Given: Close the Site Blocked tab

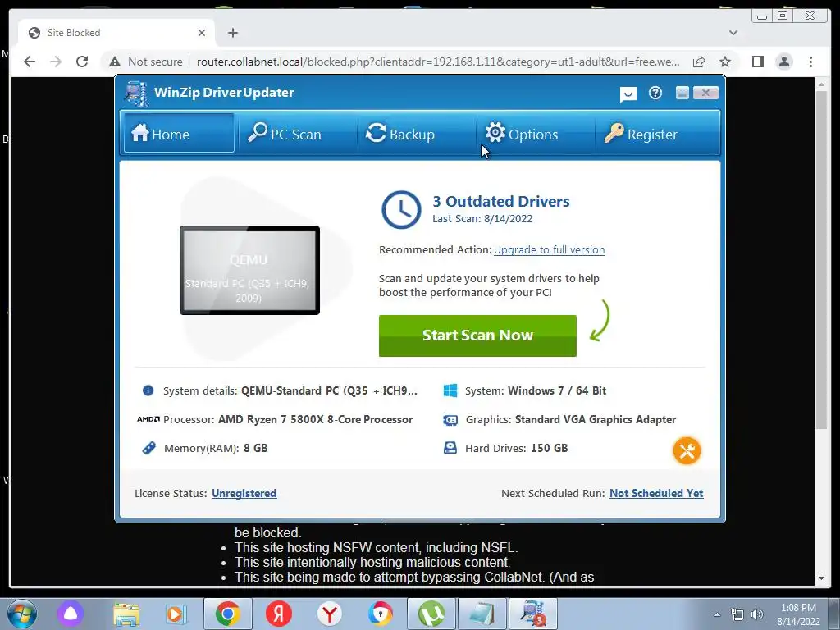Looking at the screenshot, I should (202, 33).
